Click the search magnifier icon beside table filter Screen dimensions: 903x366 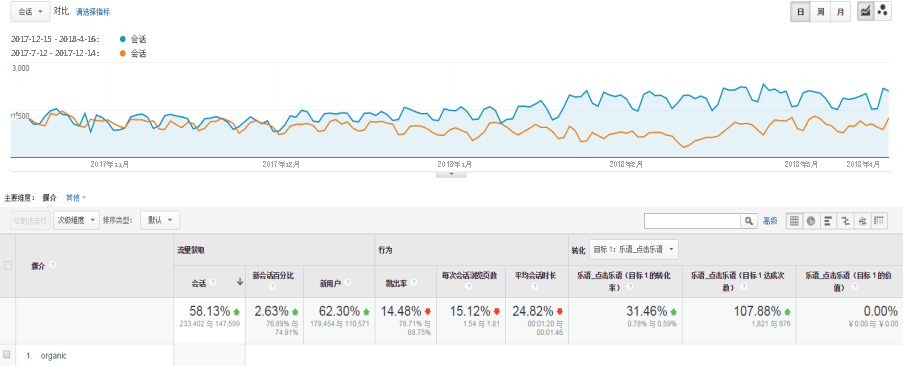point(748,220)
